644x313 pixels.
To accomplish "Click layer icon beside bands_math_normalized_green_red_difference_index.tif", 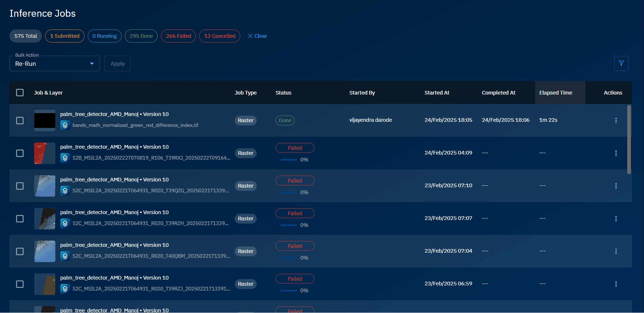I will (x=65, y=125).
